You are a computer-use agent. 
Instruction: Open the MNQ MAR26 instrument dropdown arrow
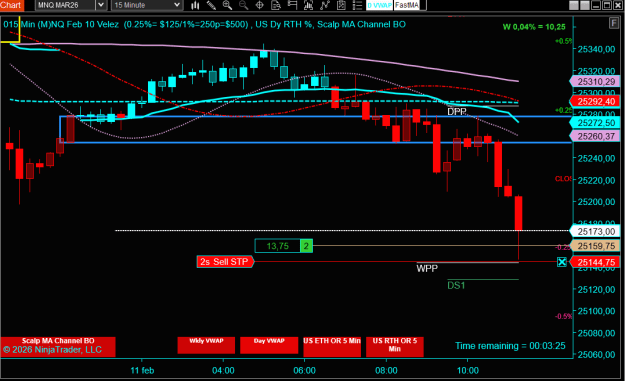tap(101, 5)
